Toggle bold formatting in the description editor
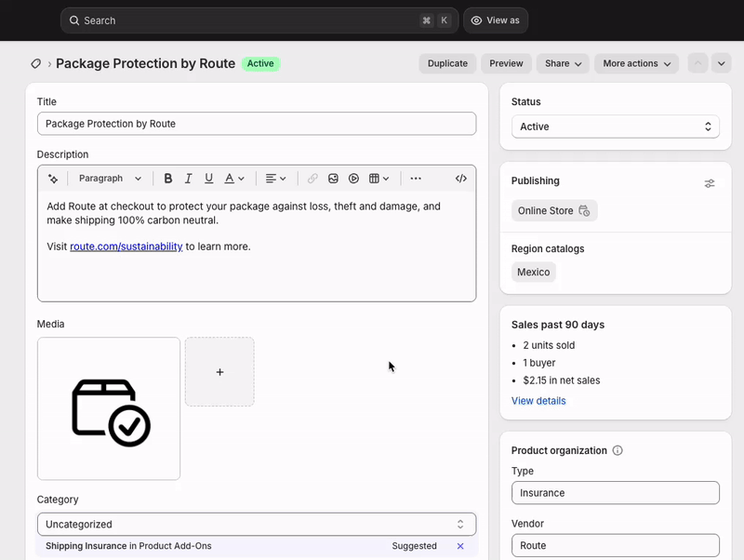The height and width of the screenshot is (560, 744). (x=168, y=178)
